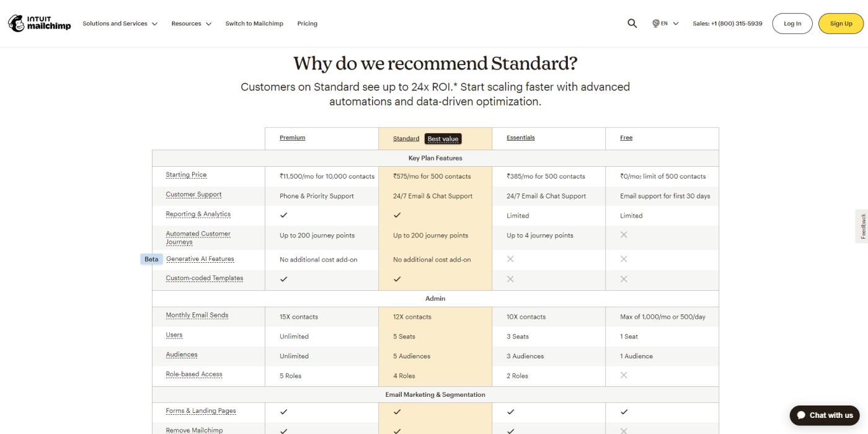Click the Premium checkmark for Forms & Landing Pages
The height and width of the screenshot is (434, 868).
tap(284, 412)
